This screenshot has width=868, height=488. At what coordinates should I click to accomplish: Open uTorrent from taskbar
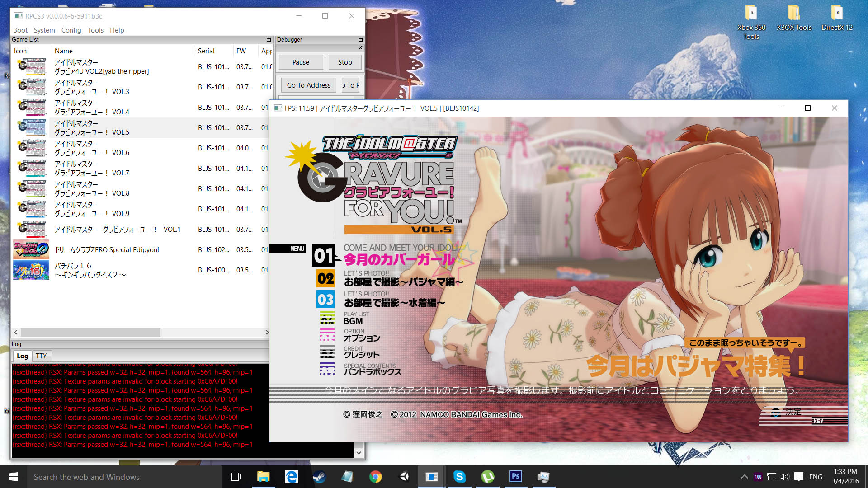487,477
